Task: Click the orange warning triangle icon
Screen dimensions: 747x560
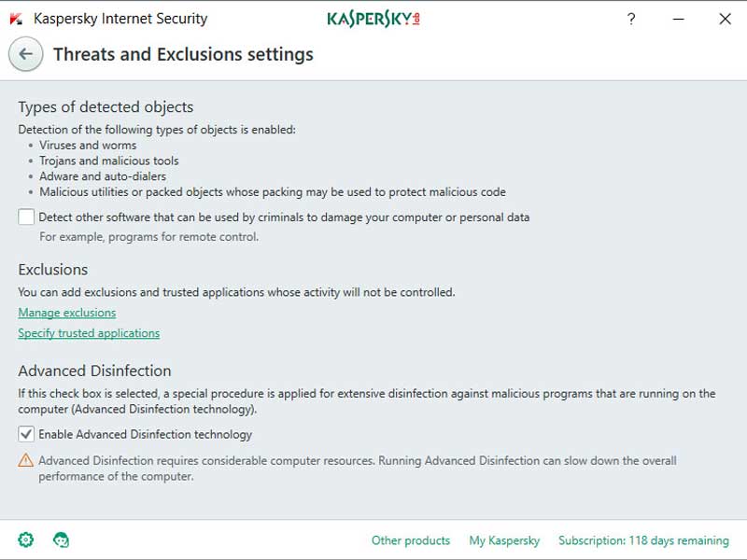Action: click(x=25, y=461)
